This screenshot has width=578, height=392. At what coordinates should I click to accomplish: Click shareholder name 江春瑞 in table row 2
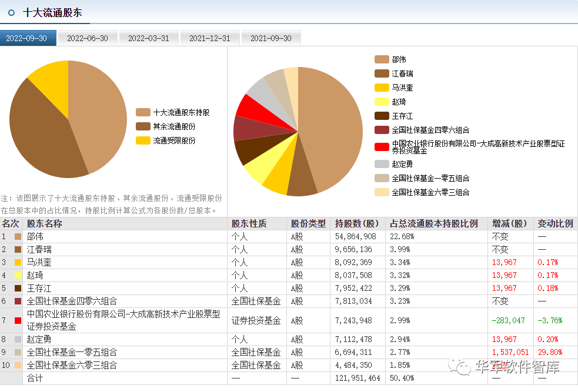39,249
